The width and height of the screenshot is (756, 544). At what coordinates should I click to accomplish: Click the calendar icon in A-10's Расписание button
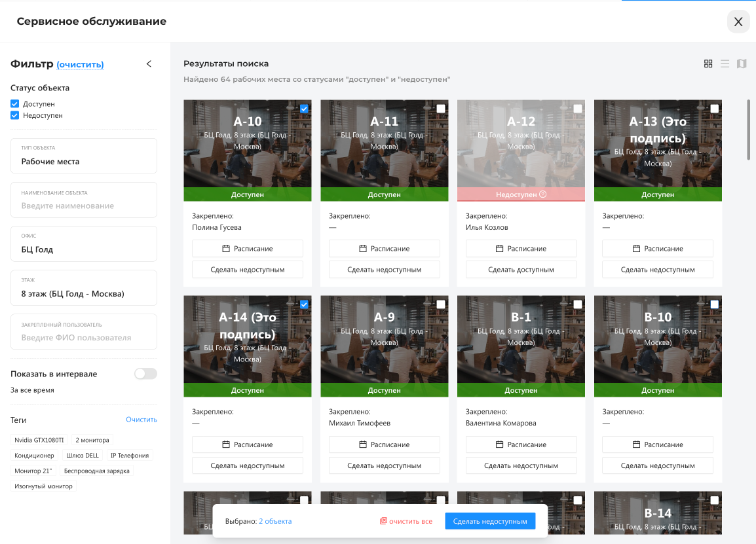point(226,249)
